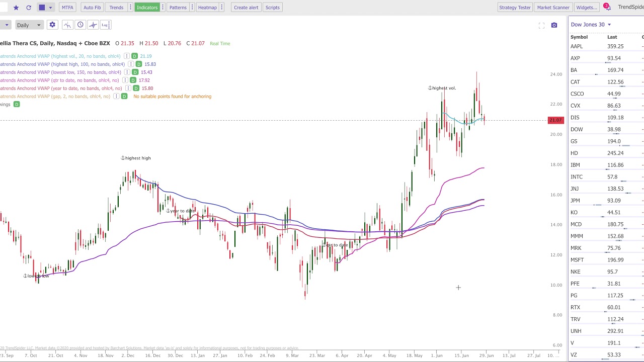Toggle D badge for qtr to date VWAP
Image resolution: width=644 pixels, height=362 pixels.
coord(133,80)
